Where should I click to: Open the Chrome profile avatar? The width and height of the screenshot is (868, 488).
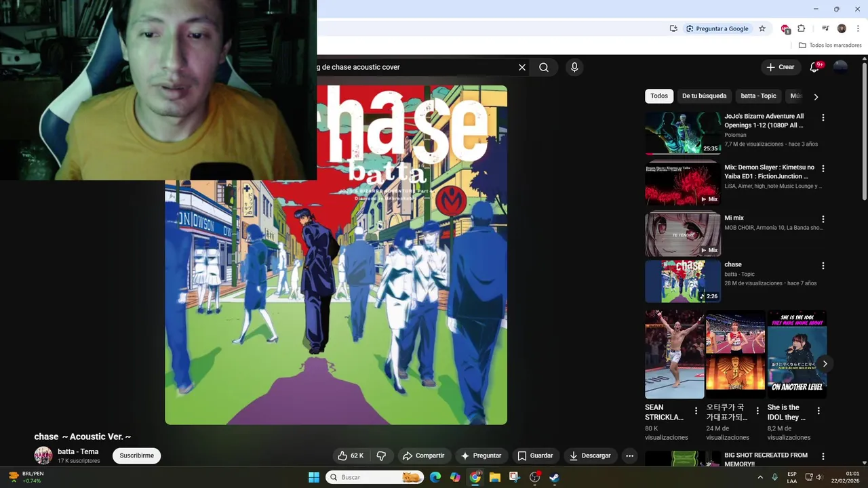pyautogui.click(x=842, y=28)
